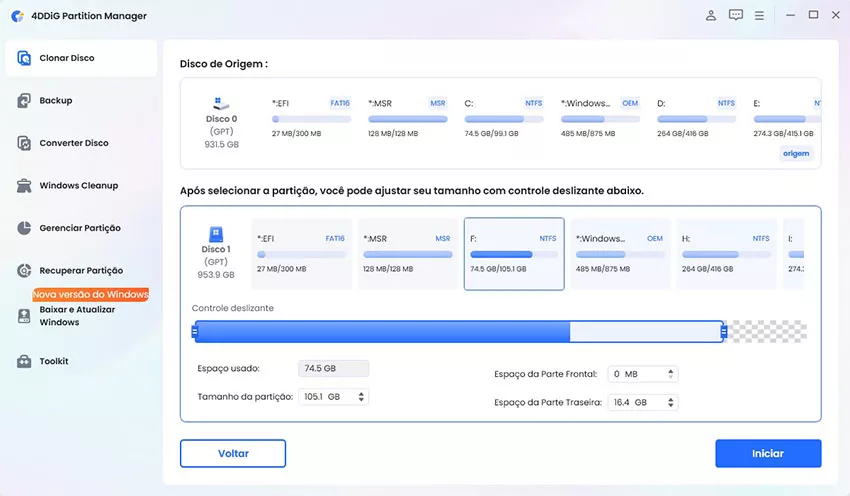Click the C: NTFS partition on Disco 0
The width and height of the screenshot is (850, 496).
click(x=504, y=118)
